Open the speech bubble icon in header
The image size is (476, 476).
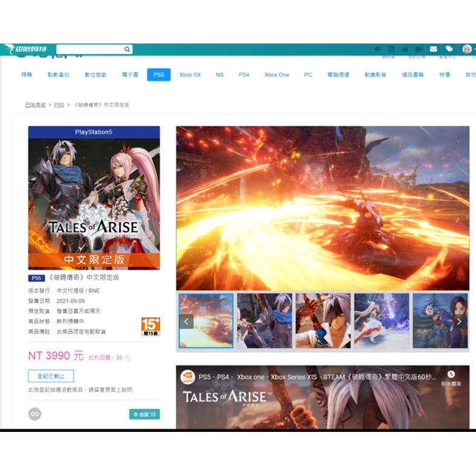click(x=417, y=49)
